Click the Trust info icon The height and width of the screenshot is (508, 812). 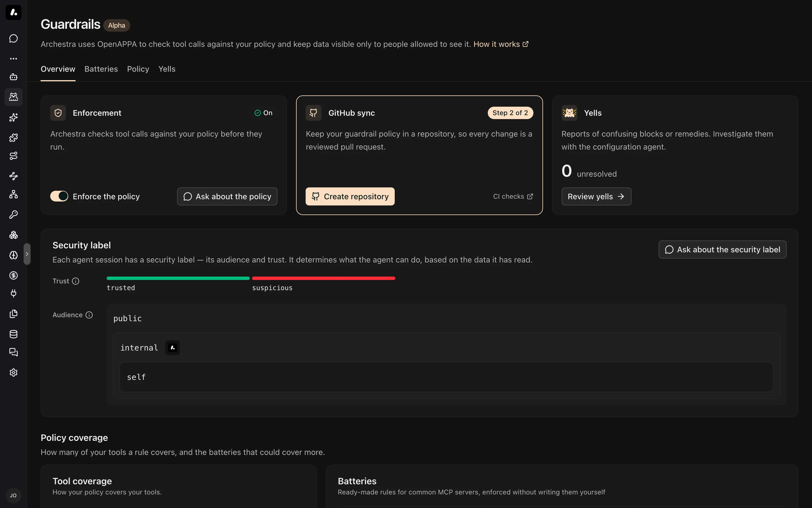coord(76,281)
